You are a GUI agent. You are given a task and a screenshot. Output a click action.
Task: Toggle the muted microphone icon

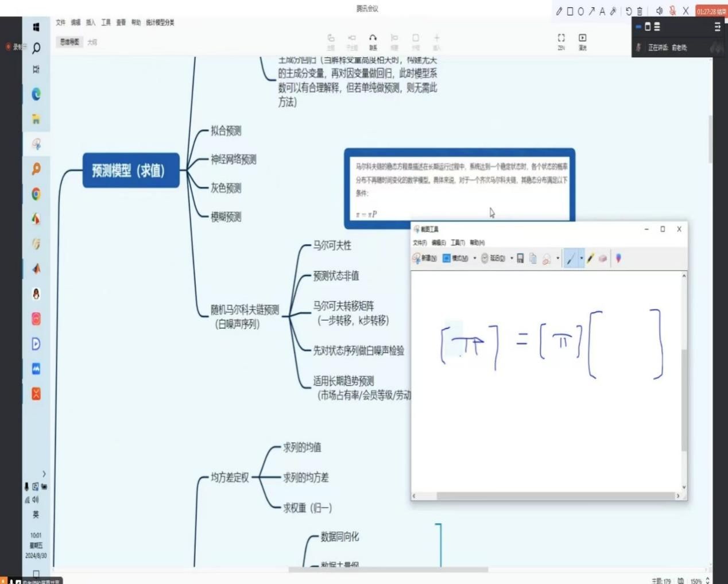672,11
